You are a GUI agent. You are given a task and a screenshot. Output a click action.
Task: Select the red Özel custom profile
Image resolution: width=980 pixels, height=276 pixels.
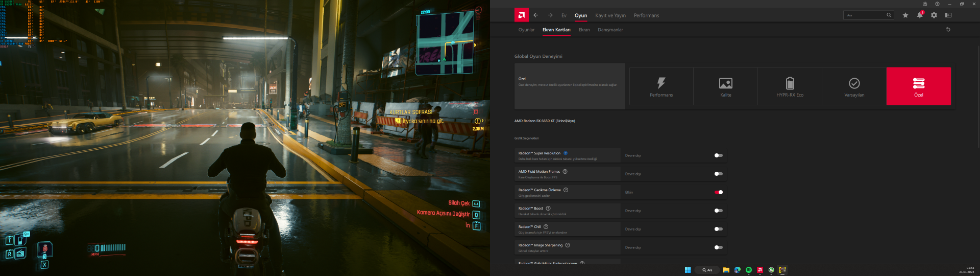coord(919,86)
